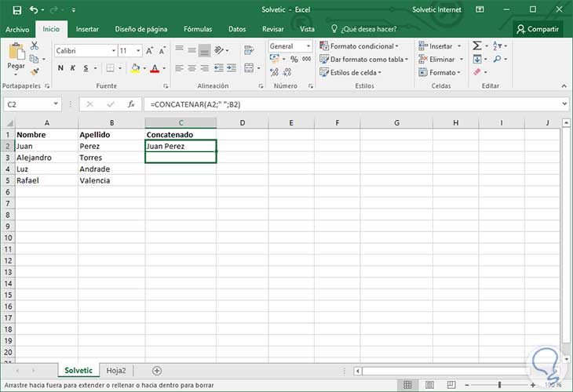The width and height of the screenshot is (573, 392).
Task: Click the Compartir button
Action: click(x=538, y=29)
